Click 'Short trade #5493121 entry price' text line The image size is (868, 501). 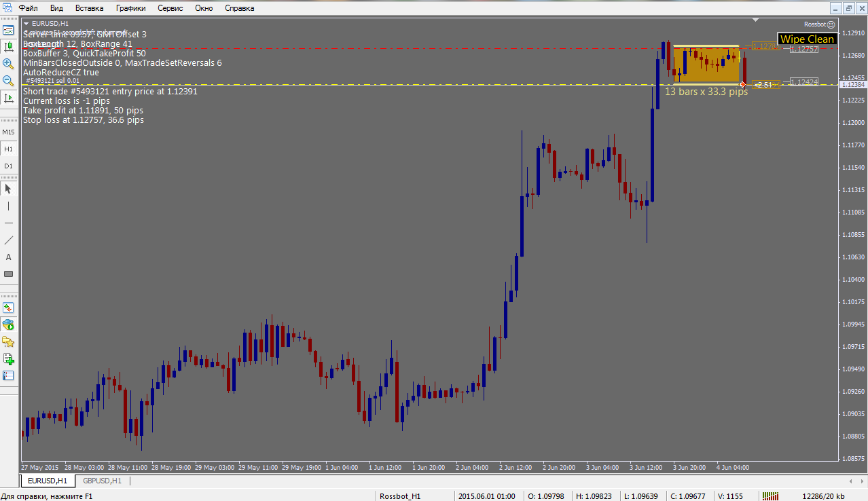coord(110,91)
